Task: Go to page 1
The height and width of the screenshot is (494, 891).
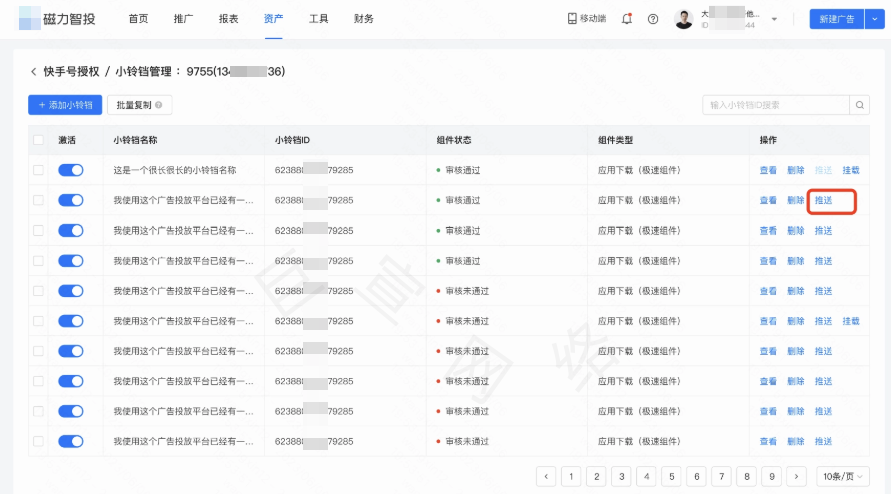Action: click(x=571, y=476)
